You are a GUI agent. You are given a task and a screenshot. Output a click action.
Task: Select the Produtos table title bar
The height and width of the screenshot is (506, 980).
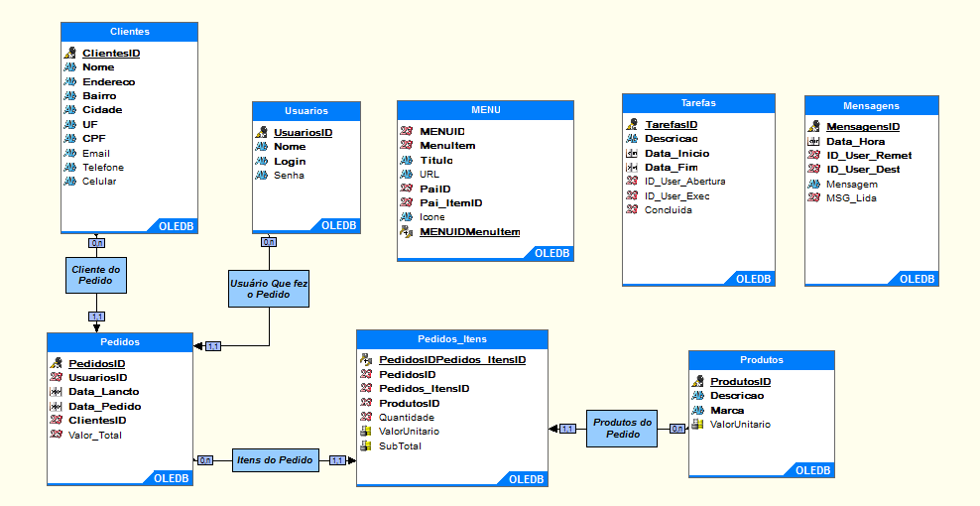761,359
